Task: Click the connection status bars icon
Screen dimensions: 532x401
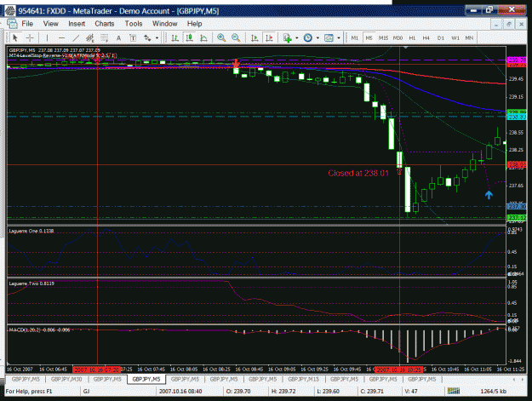Action: pyautogui.click(x=454, y=391)
